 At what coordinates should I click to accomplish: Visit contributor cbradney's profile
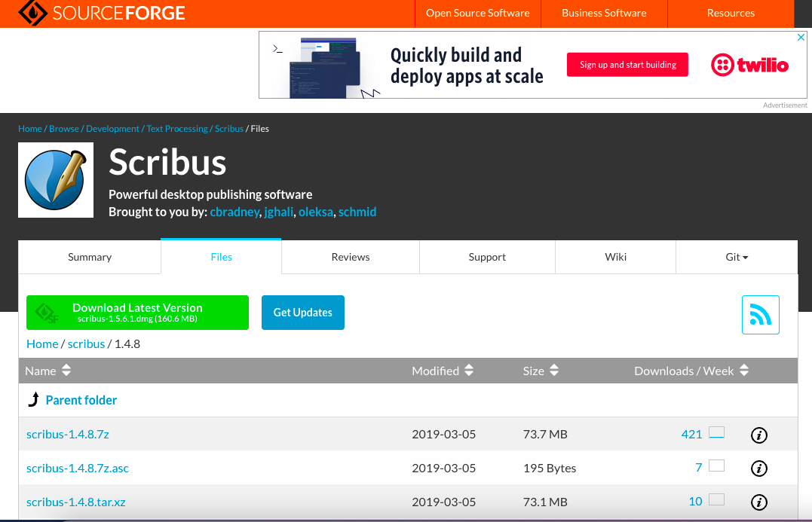pyautogui.click(x=234, y=212)
